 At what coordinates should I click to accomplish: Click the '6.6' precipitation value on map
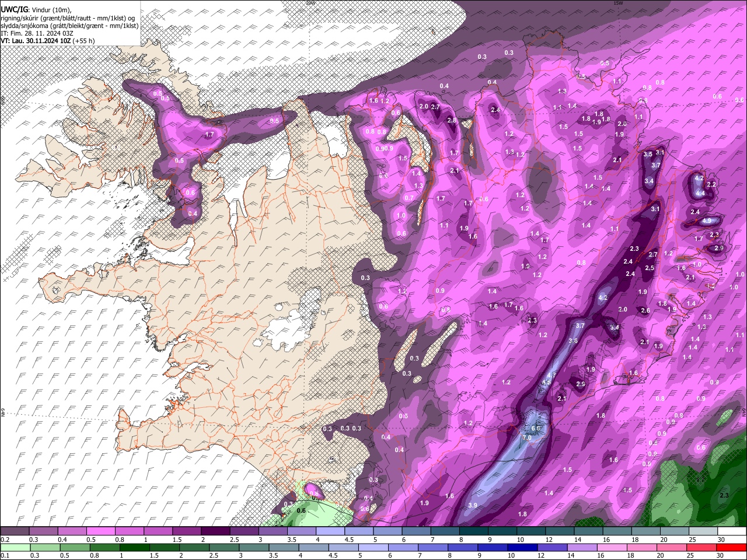(536, 428)
